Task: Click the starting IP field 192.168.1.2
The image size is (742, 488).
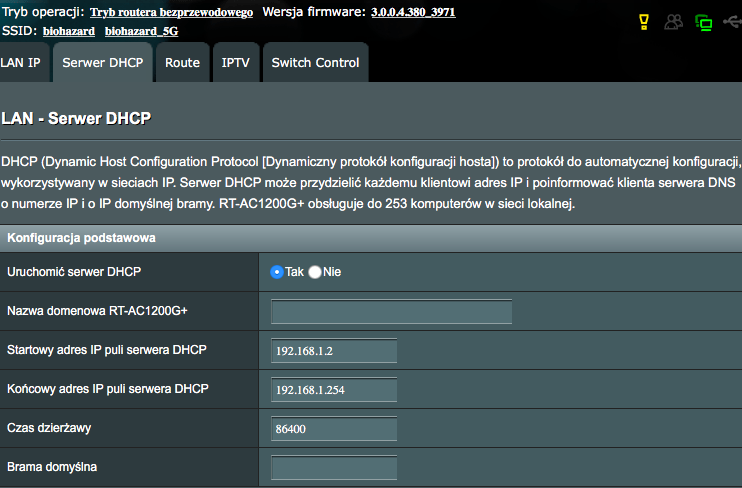Action: 334,351
